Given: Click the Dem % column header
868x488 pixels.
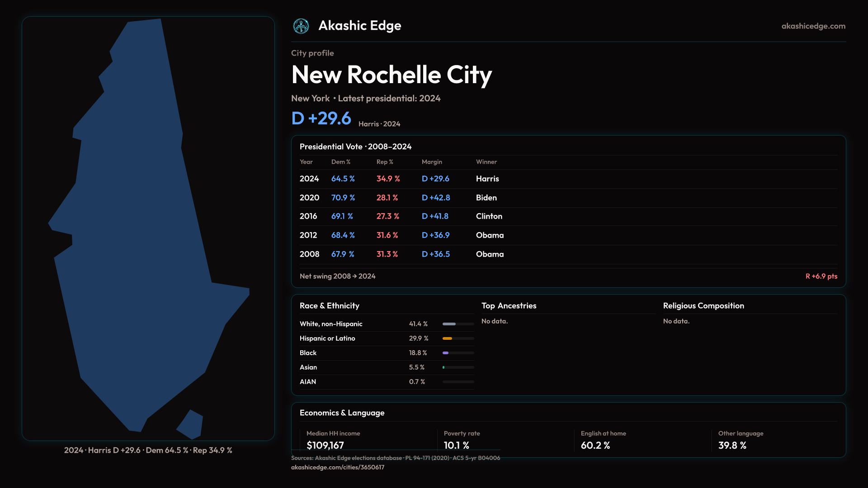Looking at the screenshot, I should coord(341,162).
